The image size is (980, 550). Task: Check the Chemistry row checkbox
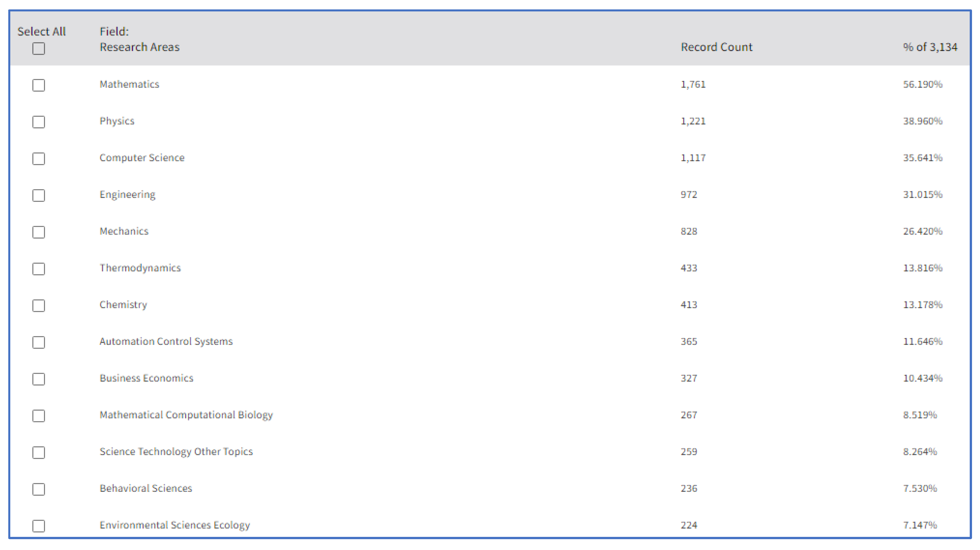[x=39, y=306]
